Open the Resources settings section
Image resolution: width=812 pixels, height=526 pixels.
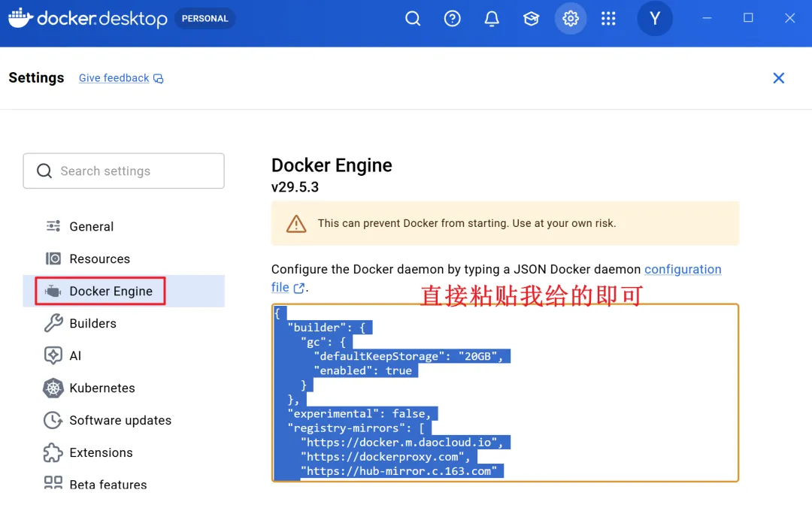coord(124,258)
